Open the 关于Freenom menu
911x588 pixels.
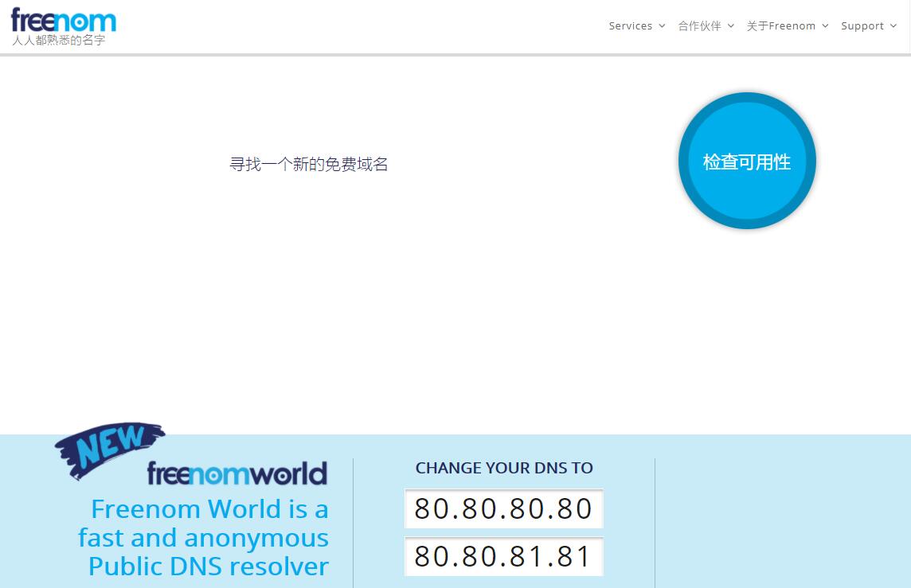781,26
